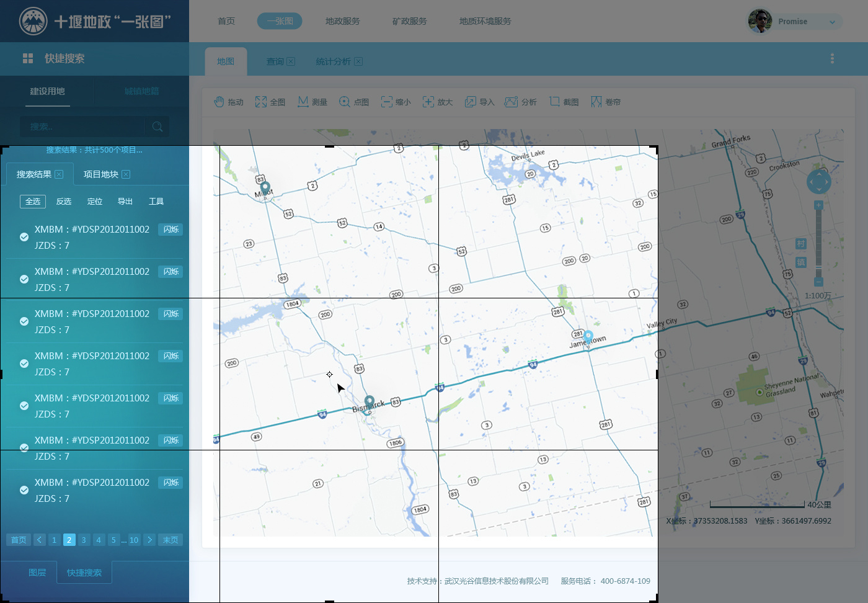Start the 截图 screenshot tool

[564, 102]
